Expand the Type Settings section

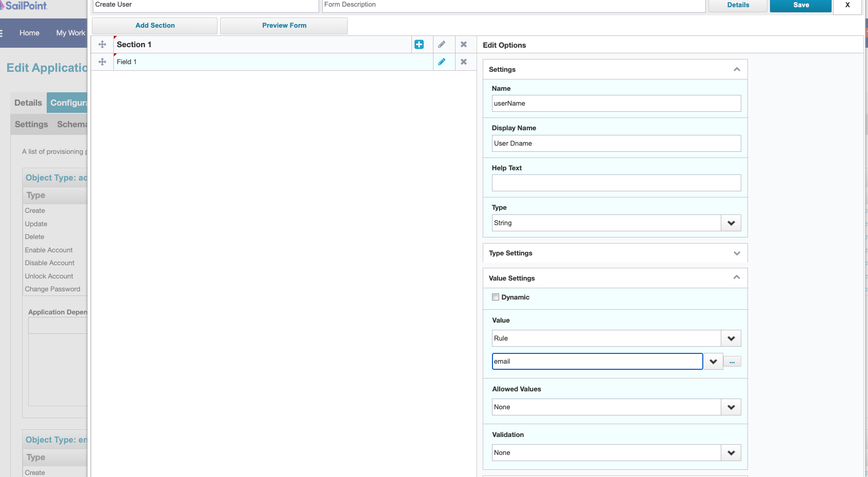click(737, 253)
